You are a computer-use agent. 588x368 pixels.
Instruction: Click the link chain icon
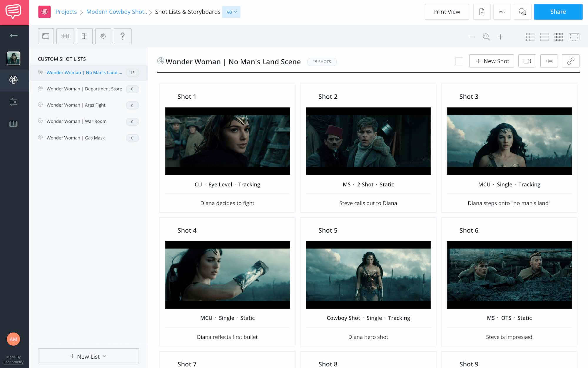tap(570, 61)
